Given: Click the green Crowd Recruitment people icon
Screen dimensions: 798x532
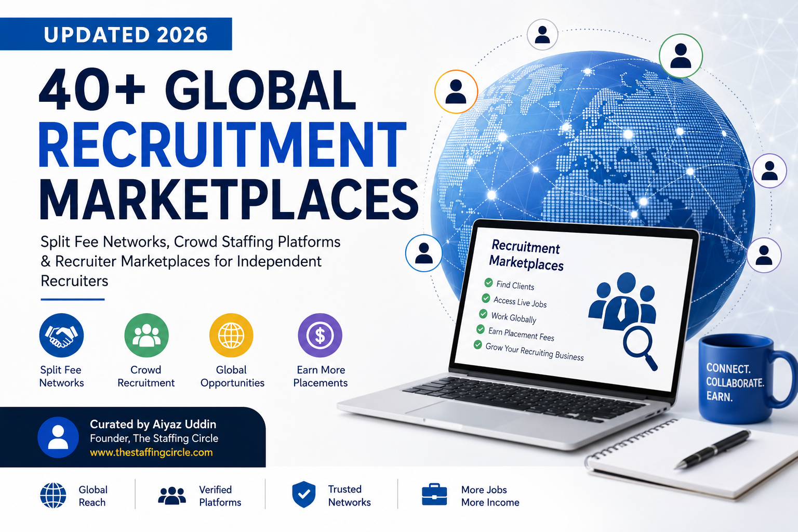Looking at the screenshot, I should click(147, 335).
